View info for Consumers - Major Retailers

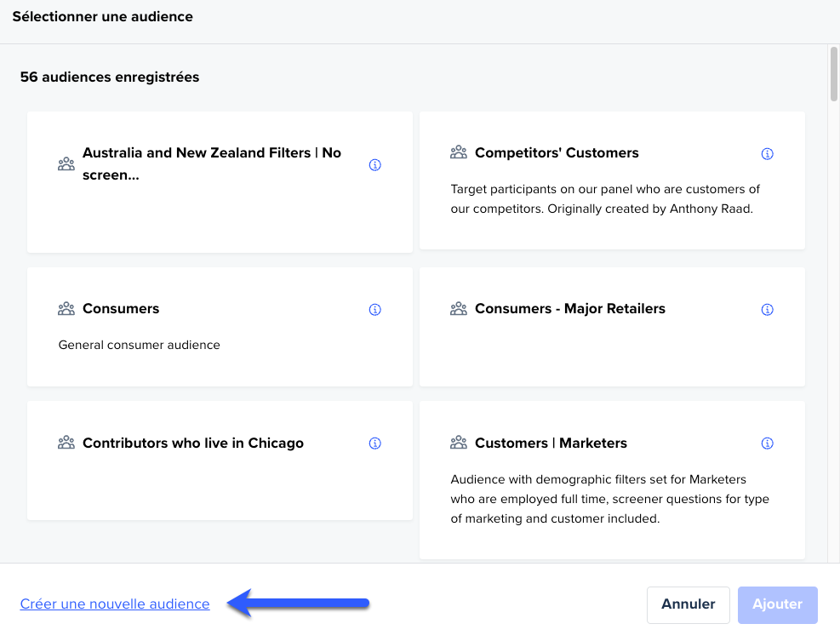point(767,310)
